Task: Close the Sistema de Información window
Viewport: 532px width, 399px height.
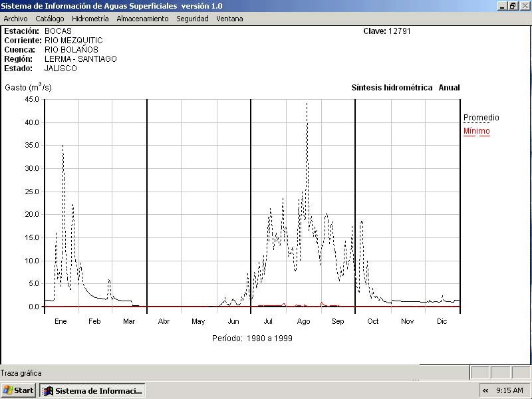Action: coord(524,6)
